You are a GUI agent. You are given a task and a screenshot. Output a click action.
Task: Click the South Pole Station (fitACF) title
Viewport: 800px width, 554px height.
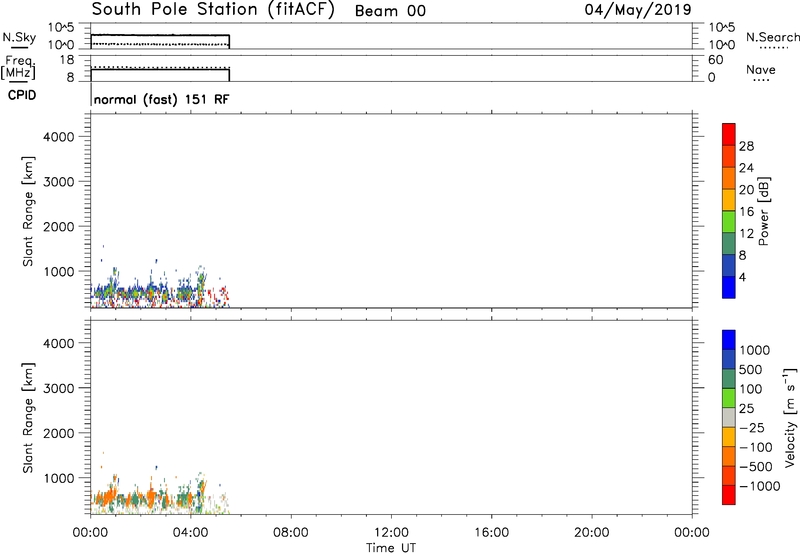pyautogui.click(x=213, y=10)
